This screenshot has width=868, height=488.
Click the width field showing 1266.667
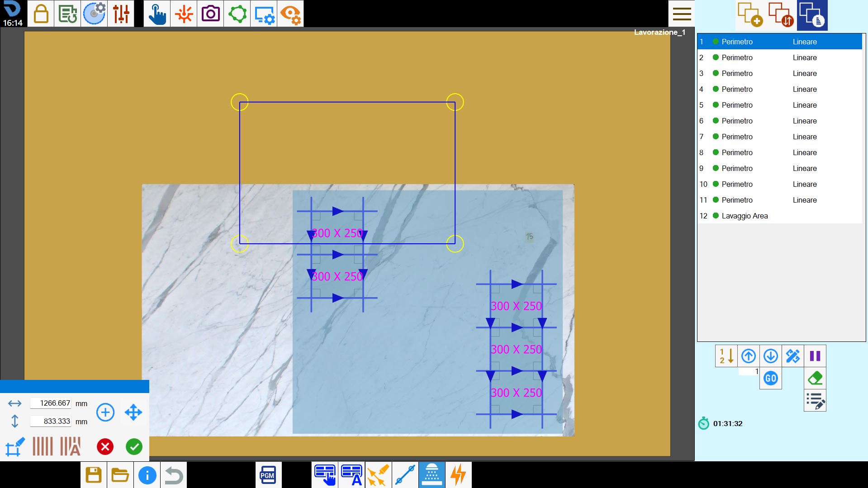(51, 403)
